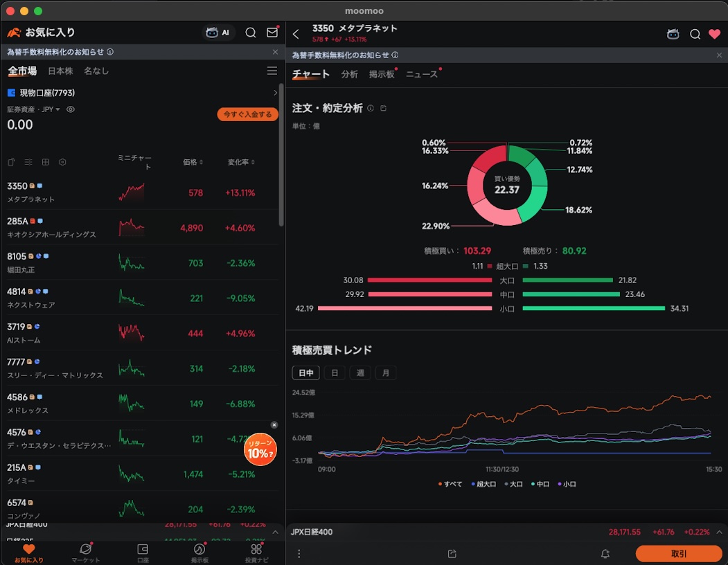The image size is (728, 565).
Task: Select 日 trend period
Action: (x=335, y=373)
